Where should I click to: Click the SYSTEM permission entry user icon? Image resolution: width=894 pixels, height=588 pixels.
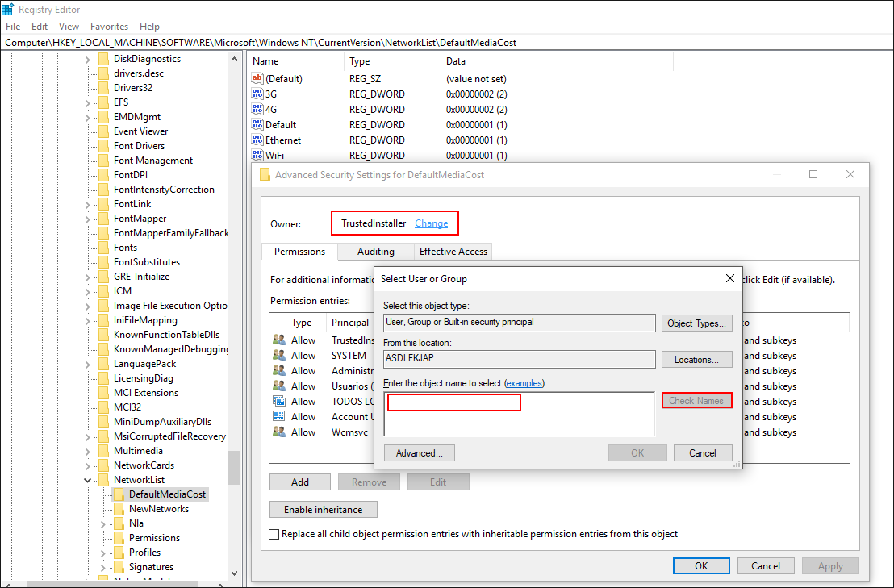click(x=279, y=355)
